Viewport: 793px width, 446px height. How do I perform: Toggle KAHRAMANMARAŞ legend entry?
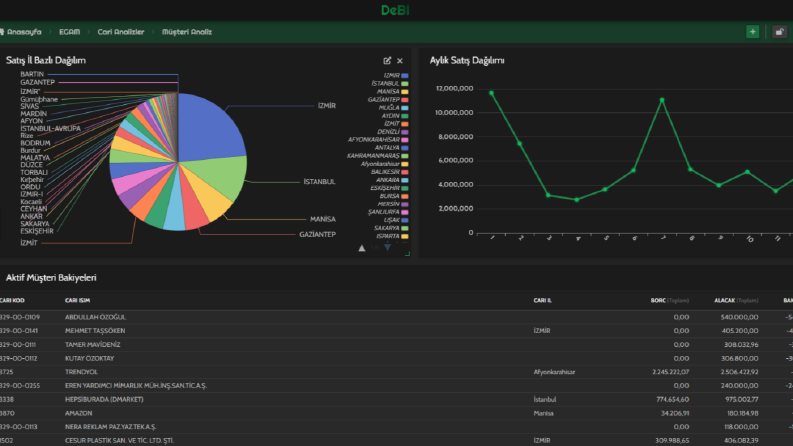click(377, 156)
